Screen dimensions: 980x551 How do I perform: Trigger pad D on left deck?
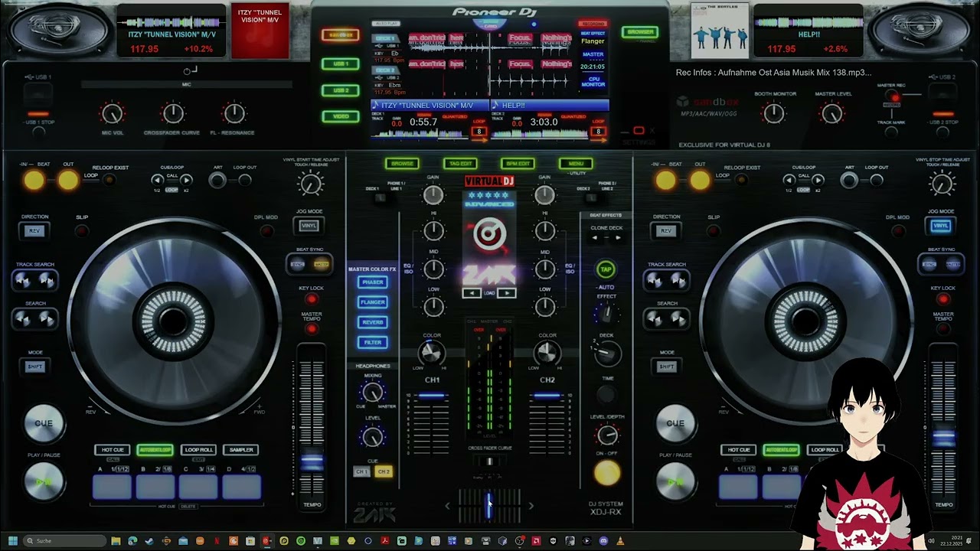(241, 487)
